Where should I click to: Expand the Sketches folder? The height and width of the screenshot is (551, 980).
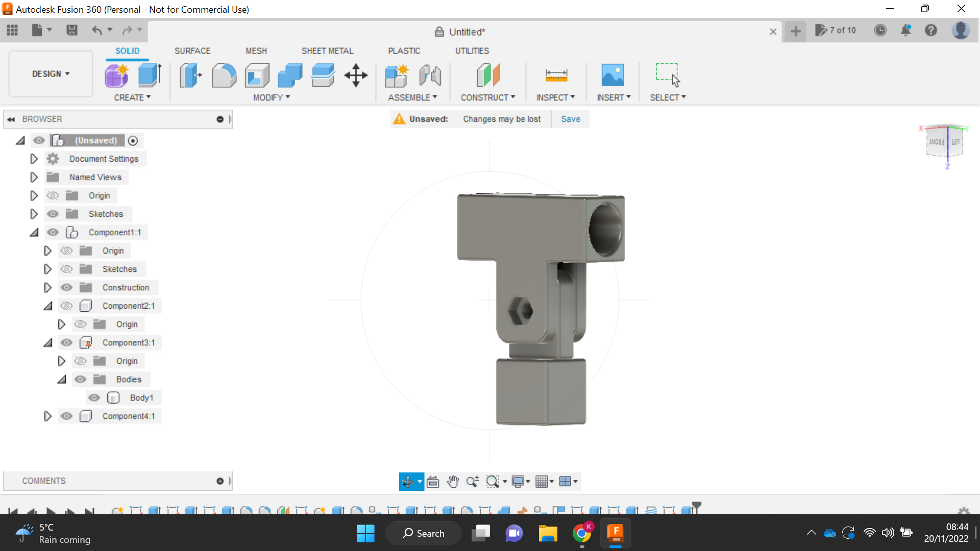(x=34, y=214)
